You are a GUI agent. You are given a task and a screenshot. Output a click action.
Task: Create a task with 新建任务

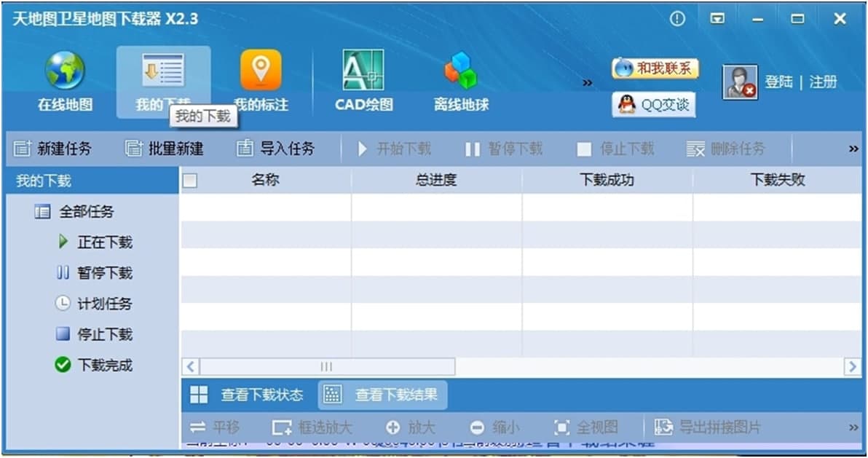point(52,149)
